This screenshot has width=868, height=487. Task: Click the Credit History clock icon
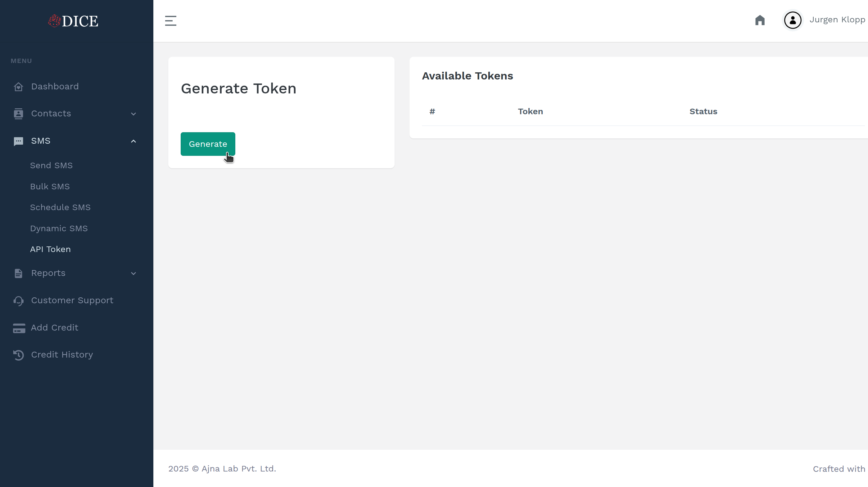[x=18, y=355]
